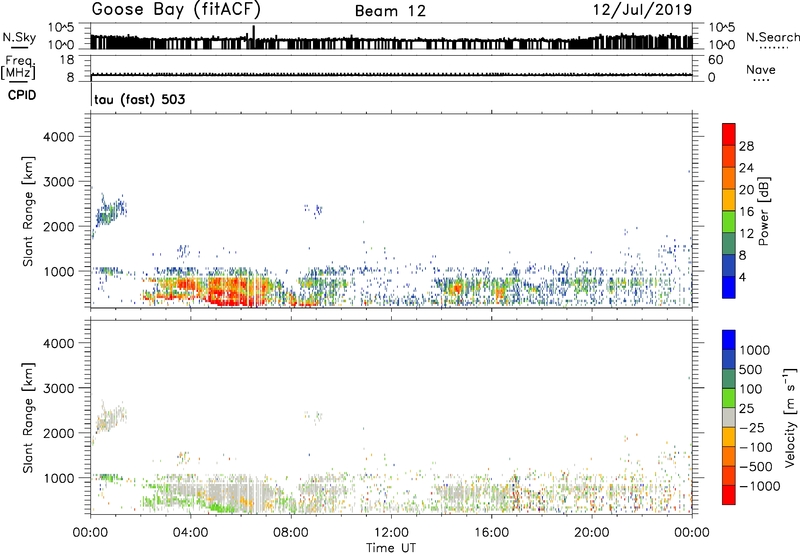Click the 'Slant Range [km]' label of power plot

pyautogui.click(x=28, y=211)
